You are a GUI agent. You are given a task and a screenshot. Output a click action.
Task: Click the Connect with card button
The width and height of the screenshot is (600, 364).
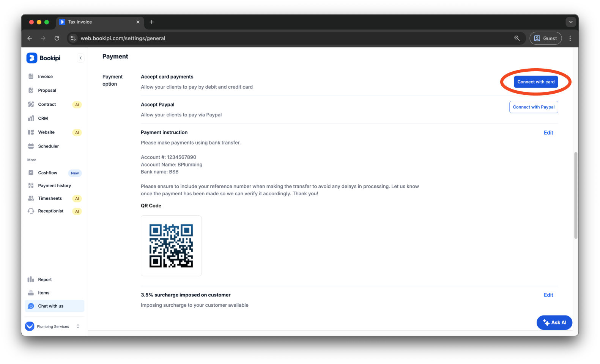pyautogui.click(x=536, y=82)
